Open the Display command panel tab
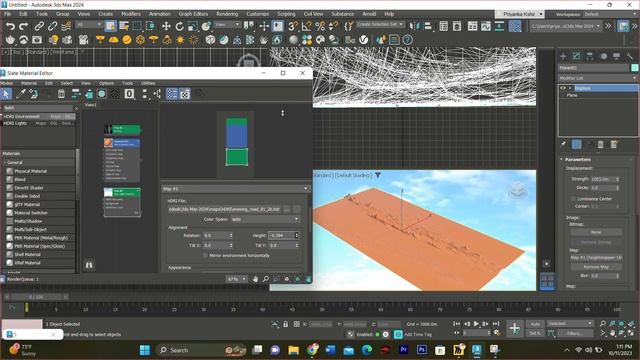 [616, 56]
